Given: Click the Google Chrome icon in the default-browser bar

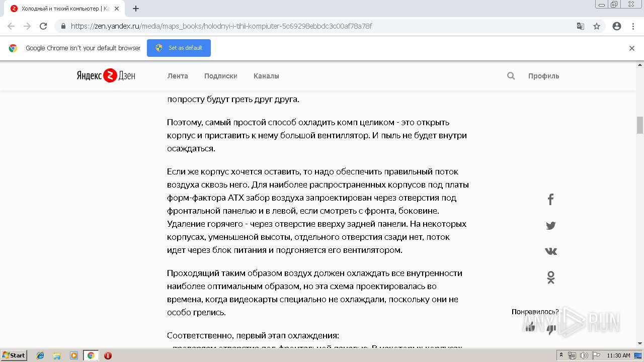Looking at the screenshot, I should pyautogui.click(x=13, y=48).
